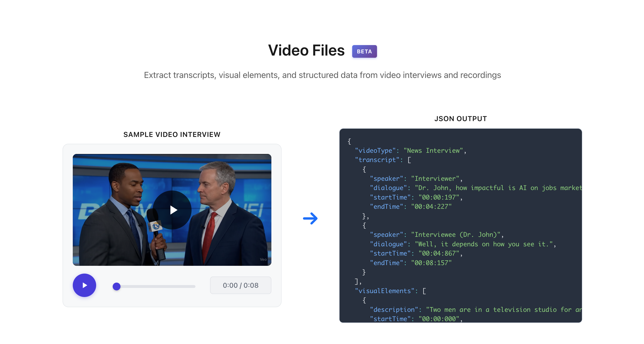Click the blue right arrow icon
Viewport: 644px width, 344px height.
(310, 218)
